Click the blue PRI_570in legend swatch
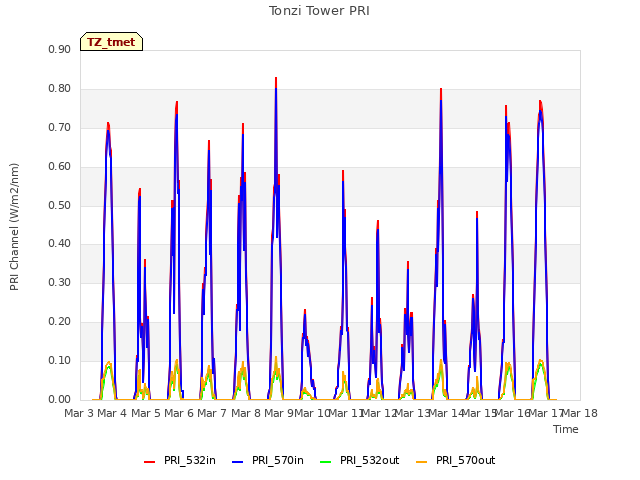The height and width of the screenshot is (480, 640). click(x=238, y=461)
